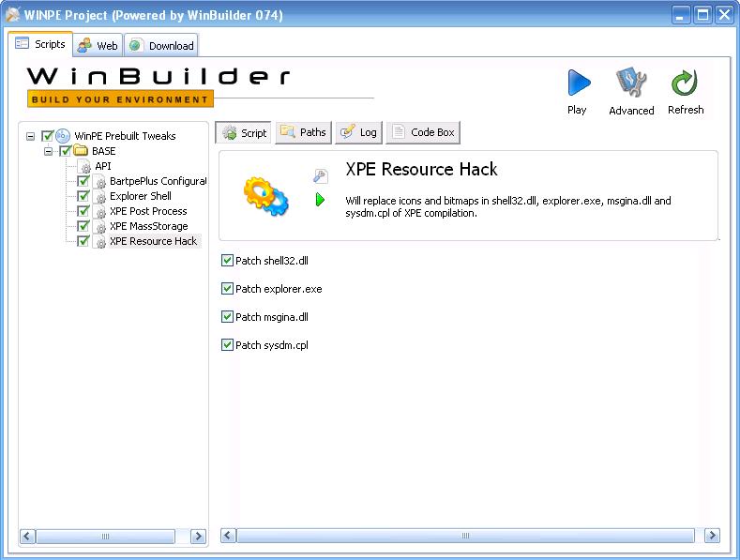Open the Web tab
Image resolution: width=740 pixels, height=560 pixels.
click(98, 46)
